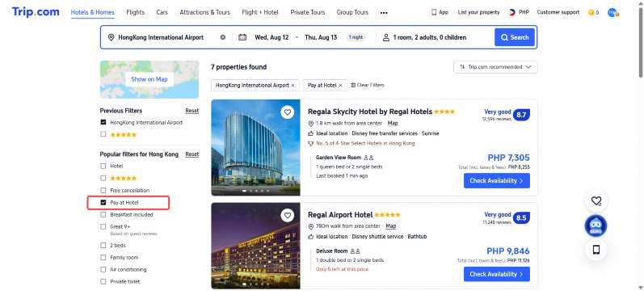Enable the Free cancellation filter
644x291 pixels.
pyautogui.click(x=103, y=190)
